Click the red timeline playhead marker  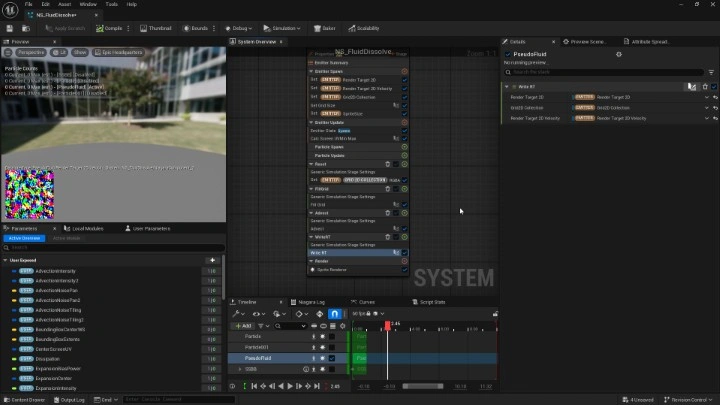(388, 325)
